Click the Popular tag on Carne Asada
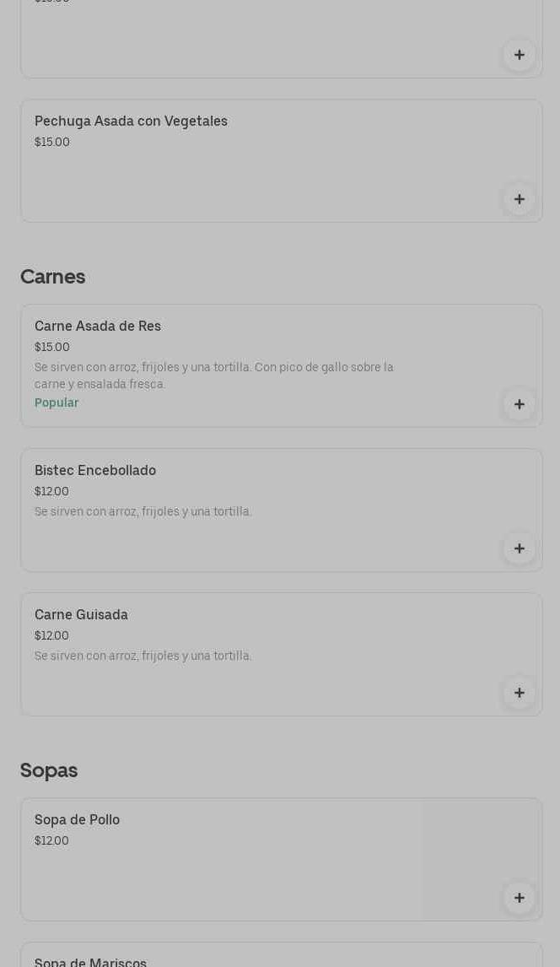 click(x=57, y=403)
